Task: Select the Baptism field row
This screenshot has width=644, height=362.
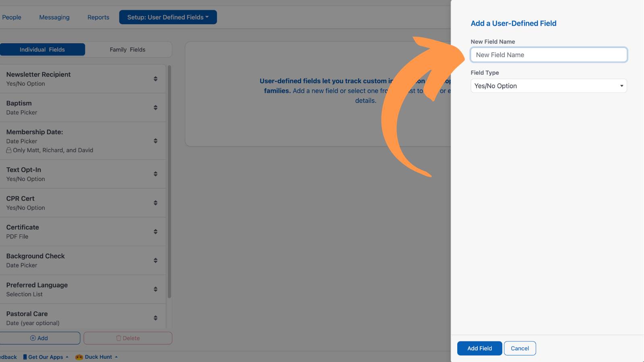Action: point(83,108)
